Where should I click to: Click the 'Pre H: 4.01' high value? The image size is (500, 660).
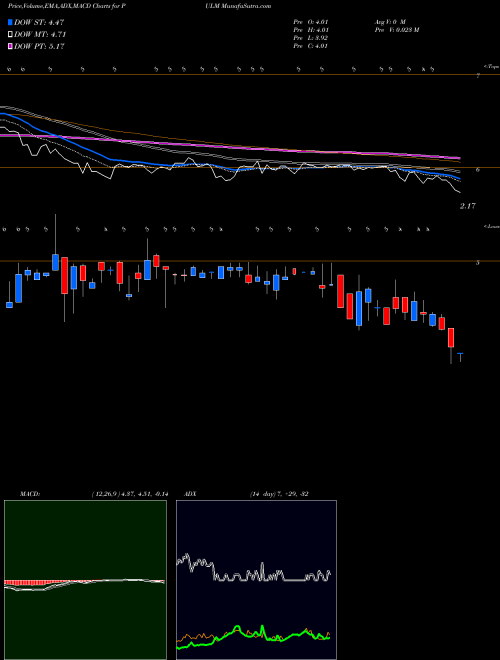click(311, 30)
